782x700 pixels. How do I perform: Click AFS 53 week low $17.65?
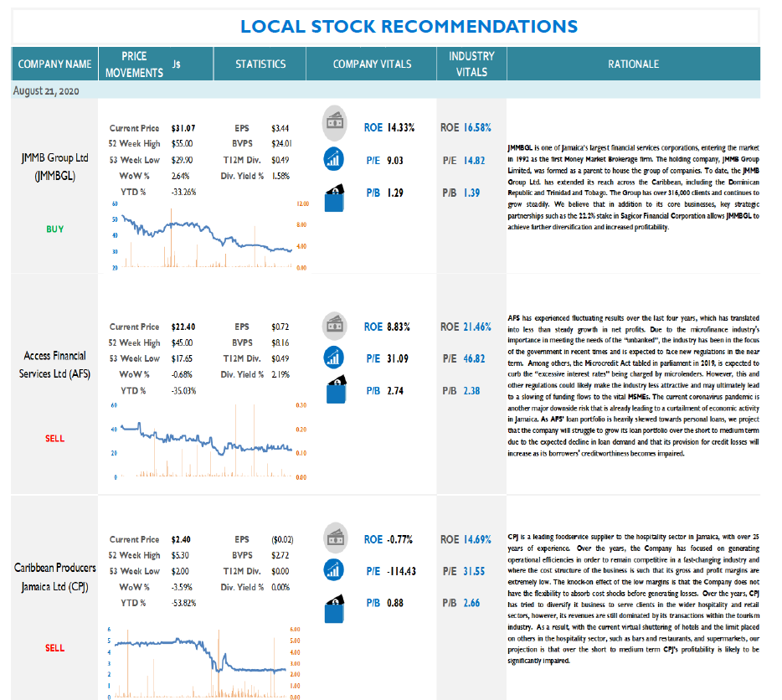tap(182, 358)
